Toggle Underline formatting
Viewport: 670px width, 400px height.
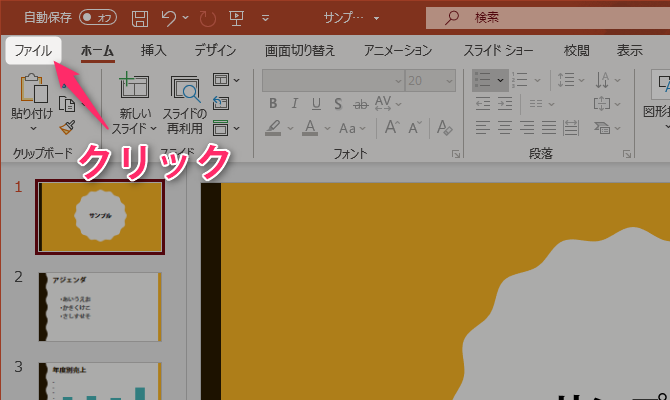(316, 103)
